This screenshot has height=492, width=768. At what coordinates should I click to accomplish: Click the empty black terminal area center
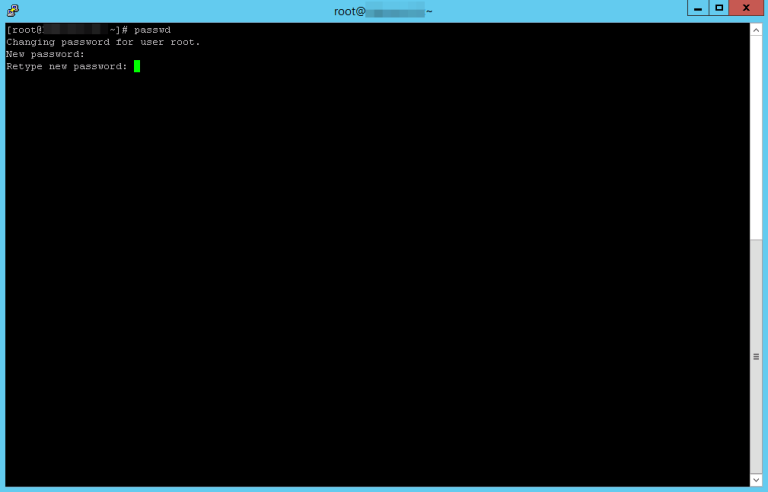coord(377,270)
